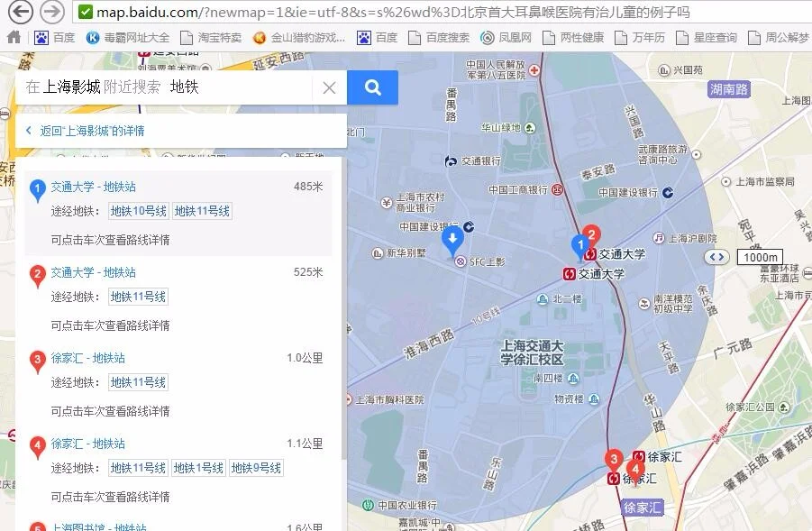Open 凤凰网 from the bookmarks bar
Screen dimensions: 812x531
515,37
